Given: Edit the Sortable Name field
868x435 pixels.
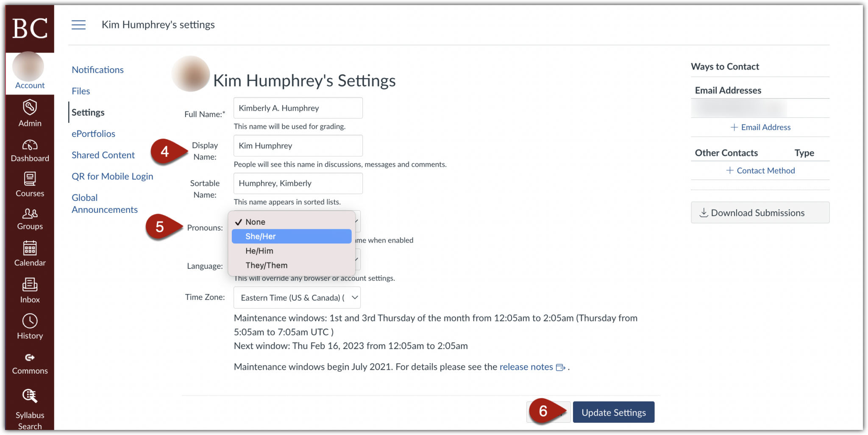Looking at the screenshot, I should (x=298, y=183).
